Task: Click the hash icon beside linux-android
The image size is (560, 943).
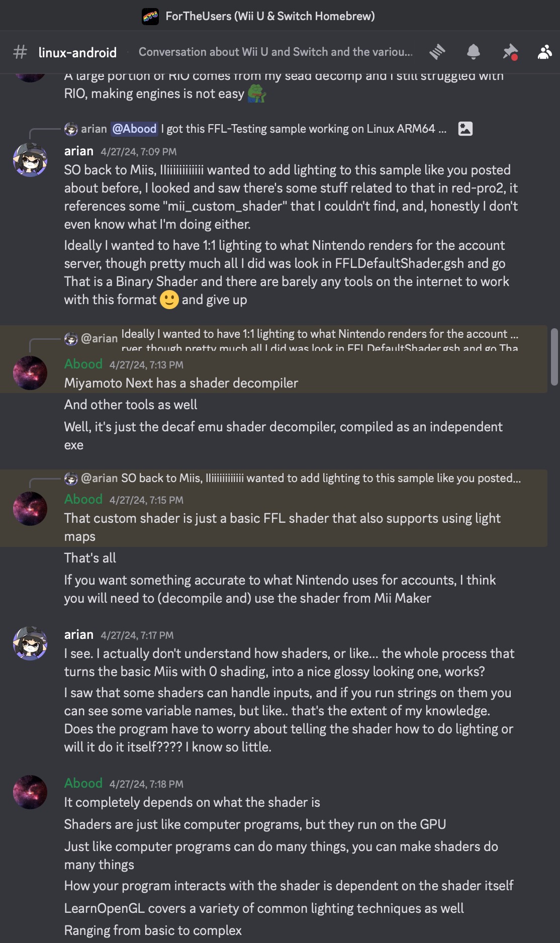Action: point(20,52)
